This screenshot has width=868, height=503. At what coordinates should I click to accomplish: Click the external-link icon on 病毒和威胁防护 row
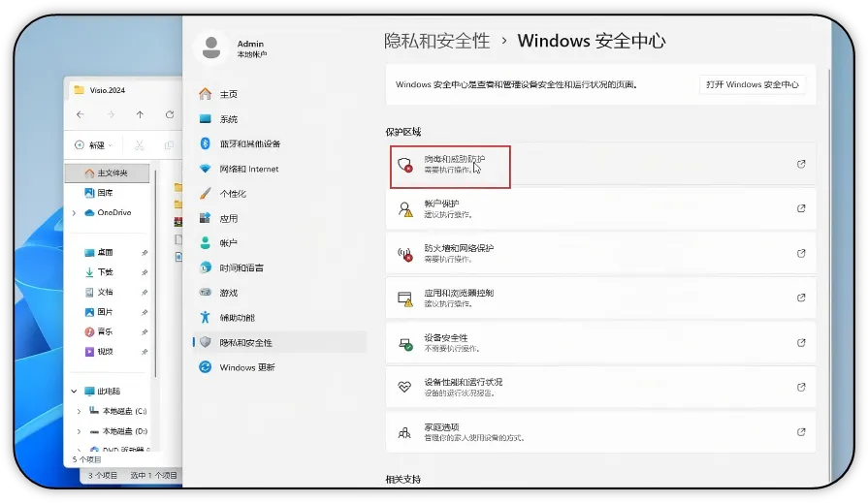[x=801, y=164]
